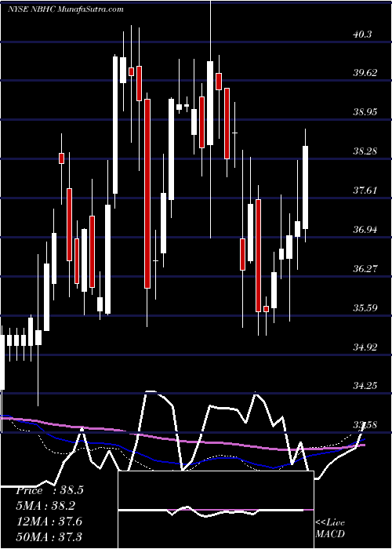Click the NYSE NBHC MunafaSutra.com title text
392x549 pixels.
click(x=65, y=9)
